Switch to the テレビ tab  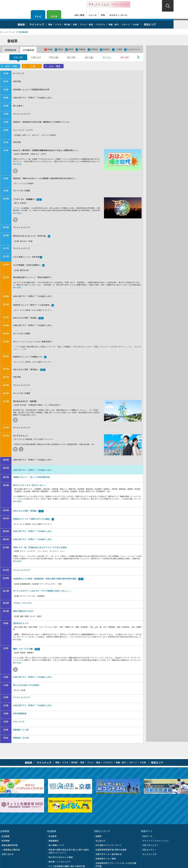[x=38, y=15]
